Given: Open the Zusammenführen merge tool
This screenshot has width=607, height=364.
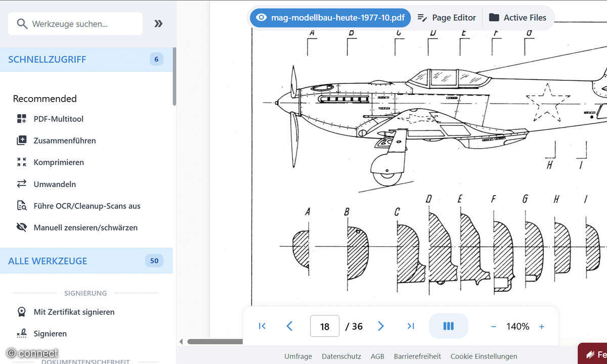Looking at the screenshot, I should pyautogui.click(x=64, y=141).
